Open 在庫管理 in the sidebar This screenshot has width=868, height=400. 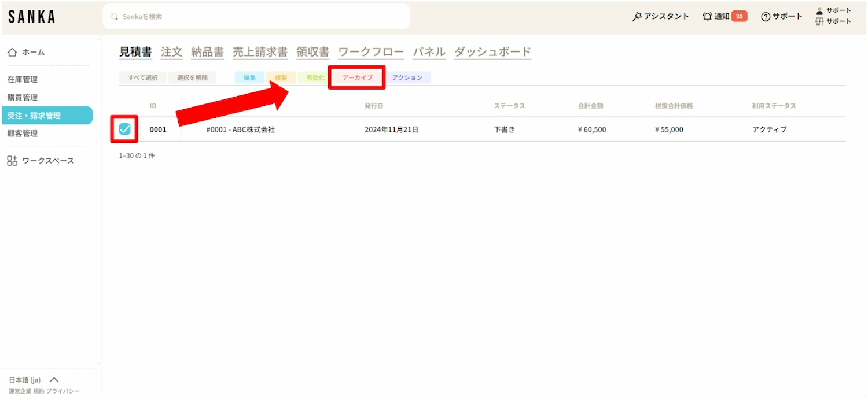[x=23, y=80]
